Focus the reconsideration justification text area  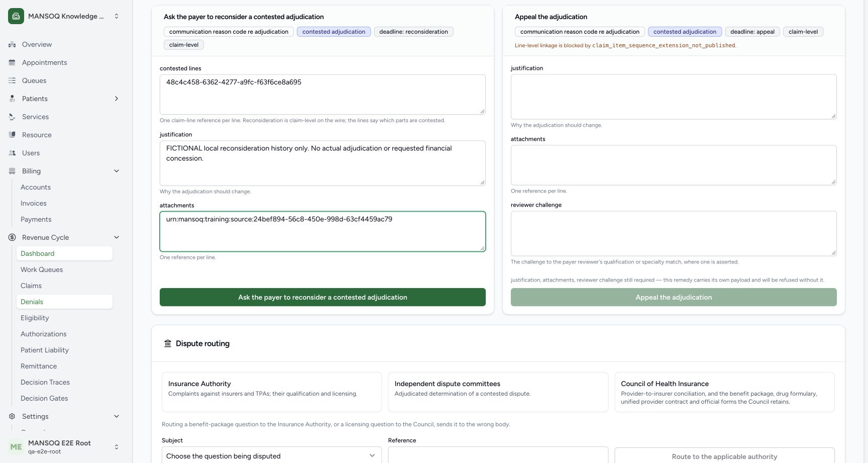click(322, 163)
